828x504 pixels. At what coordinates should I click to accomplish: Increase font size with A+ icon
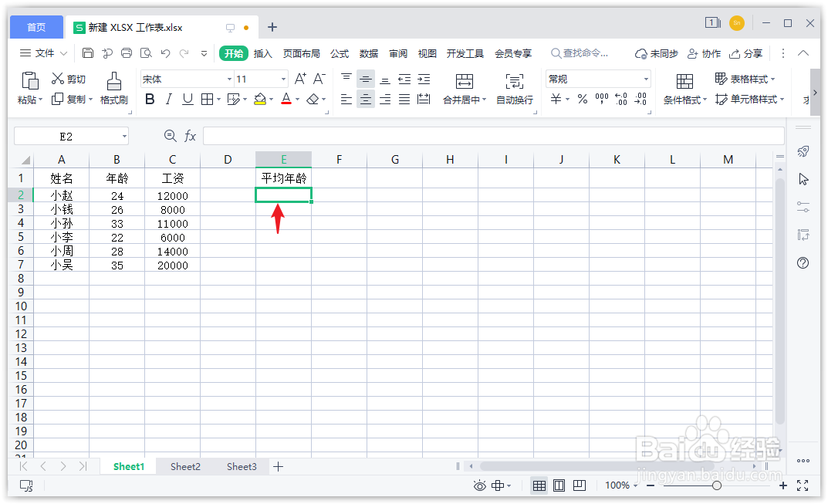(x=300, y=79)
